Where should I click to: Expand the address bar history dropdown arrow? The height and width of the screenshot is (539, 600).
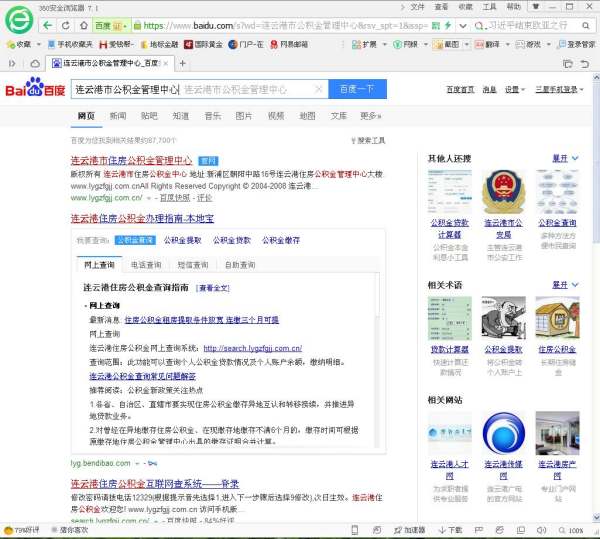pyautogui.click(x=463, y=26)
